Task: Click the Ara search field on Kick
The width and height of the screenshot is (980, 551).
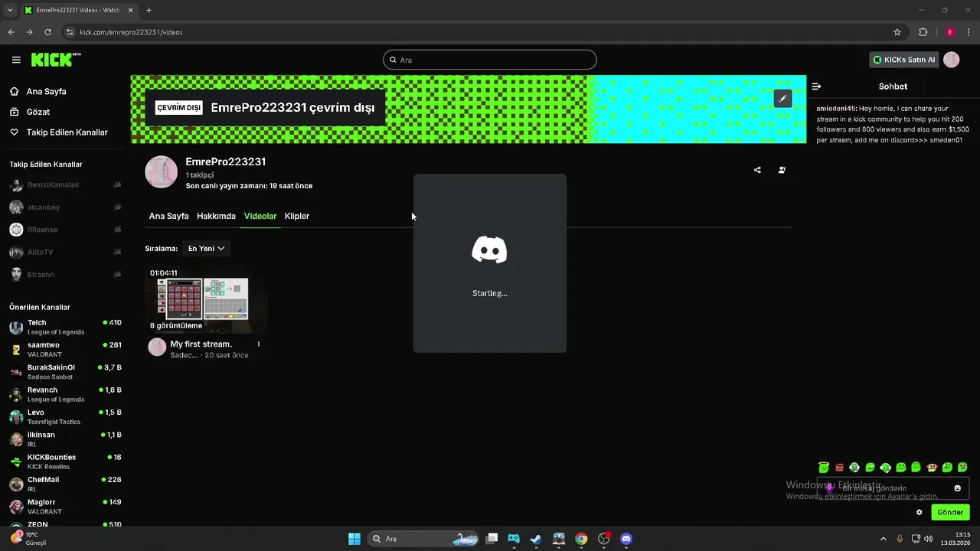Action: click(x=490, y=60)
